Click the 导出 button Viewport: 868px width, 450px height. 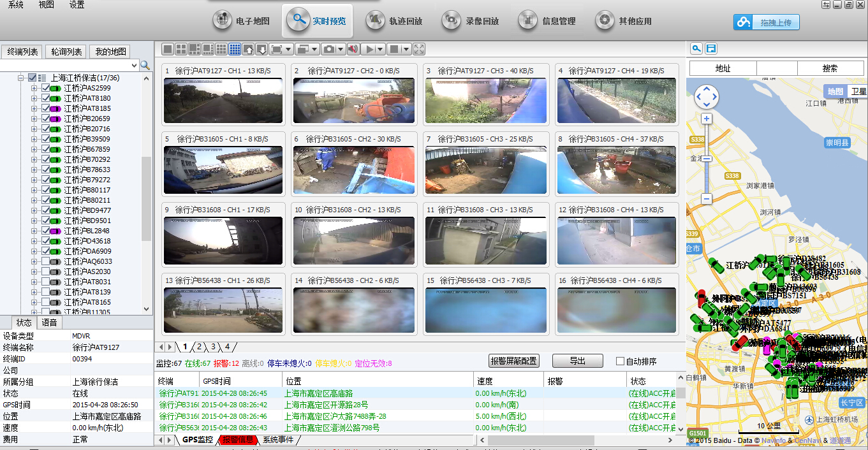[x=577, y=361]
